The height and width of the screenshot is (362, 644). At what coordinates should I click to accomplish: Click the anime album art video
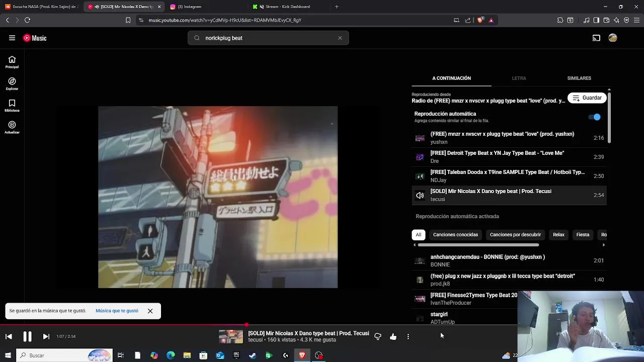coord(218,197)
